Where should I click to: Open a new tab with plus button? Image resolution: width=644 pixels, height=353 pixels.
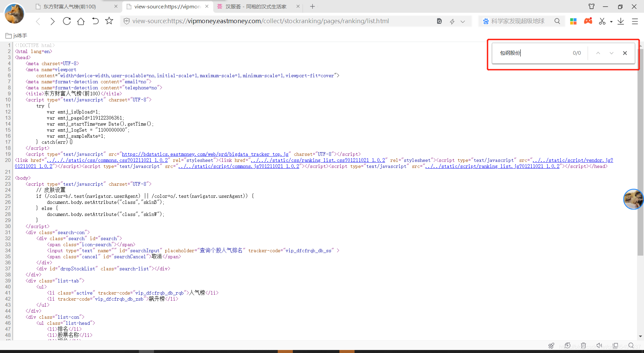(312, 6)
